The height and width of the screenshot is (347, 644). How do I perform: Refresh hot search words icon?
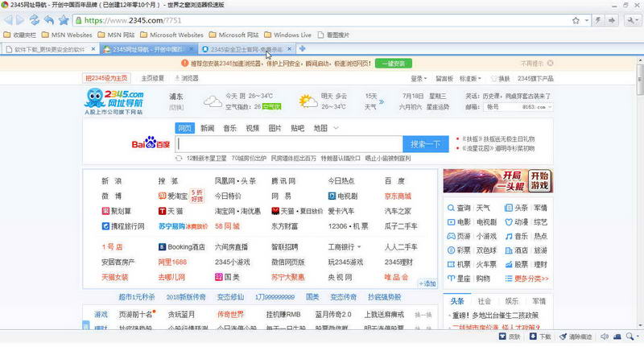tap(179, 158)
